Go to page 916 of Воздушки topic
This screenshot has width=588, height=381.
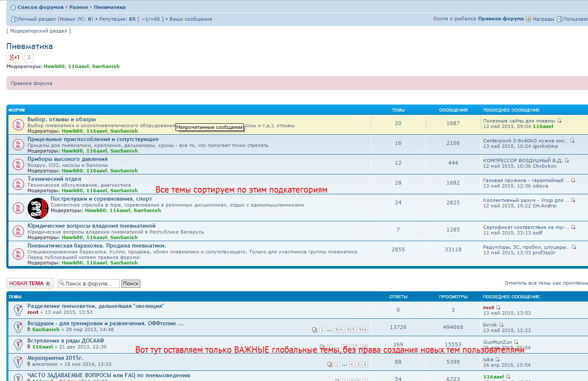point(362,330)
